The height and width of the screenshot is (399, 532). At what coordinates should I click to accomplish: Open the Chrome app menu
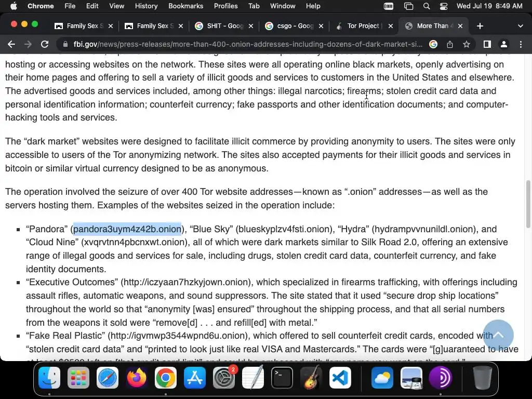41,6
